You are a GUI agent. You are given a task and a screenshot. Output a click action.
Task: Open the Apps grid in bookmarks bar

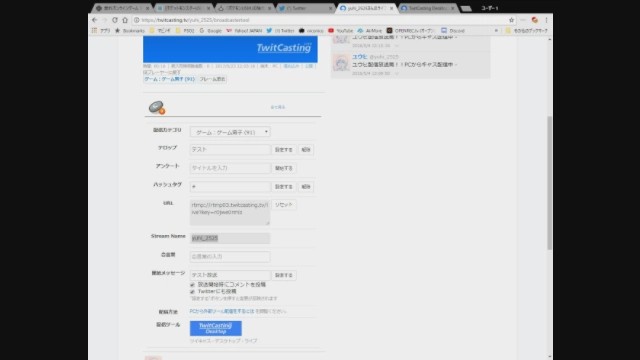pos(101,31)
